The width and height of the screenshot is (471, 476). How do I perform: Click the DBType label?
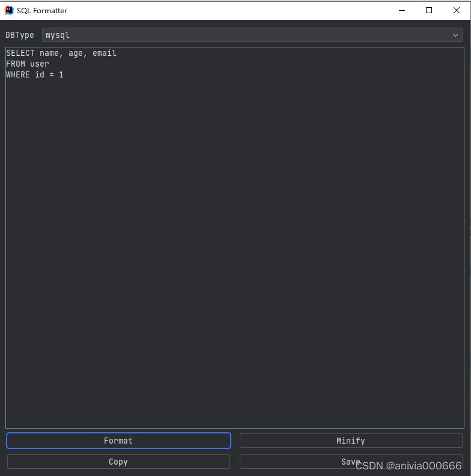coord(20,35)
